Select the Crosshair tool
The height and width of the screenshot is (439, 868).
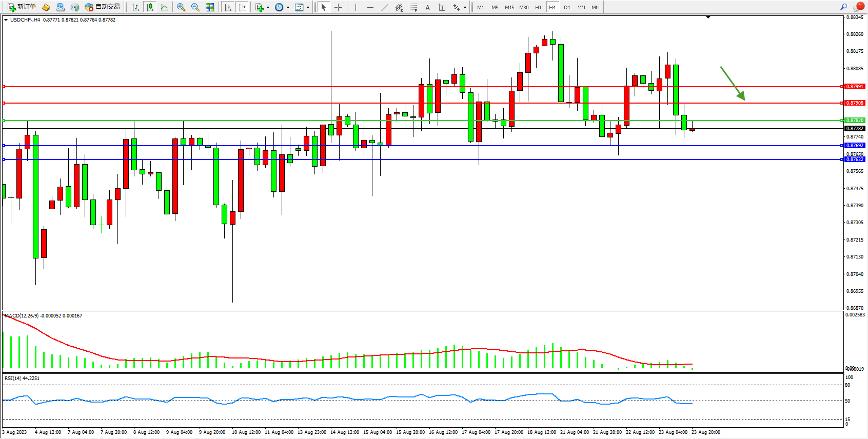tap(338, 7)
